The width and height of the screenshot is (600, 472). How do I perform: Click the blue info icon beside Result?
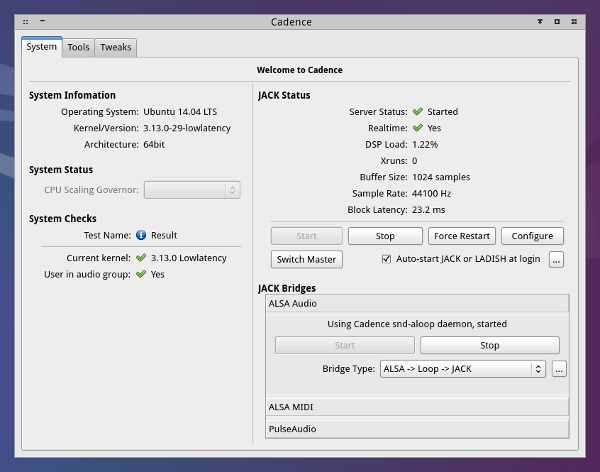click(x=141, y=235)
